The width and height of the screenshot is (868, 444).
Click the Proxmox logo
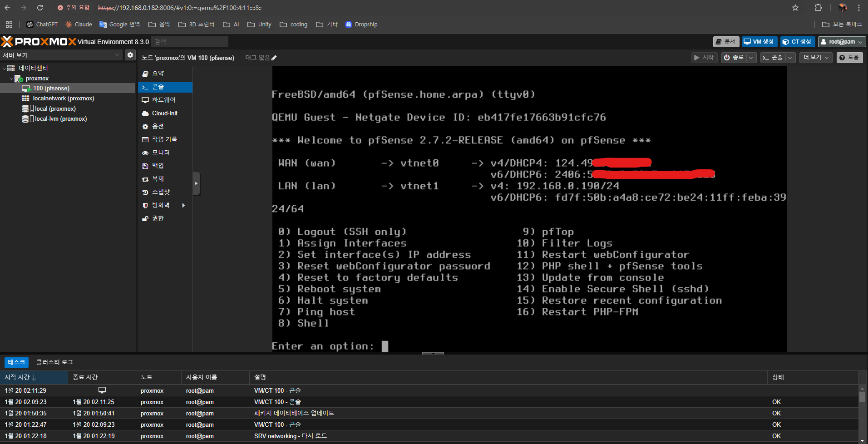click(39, 42)
